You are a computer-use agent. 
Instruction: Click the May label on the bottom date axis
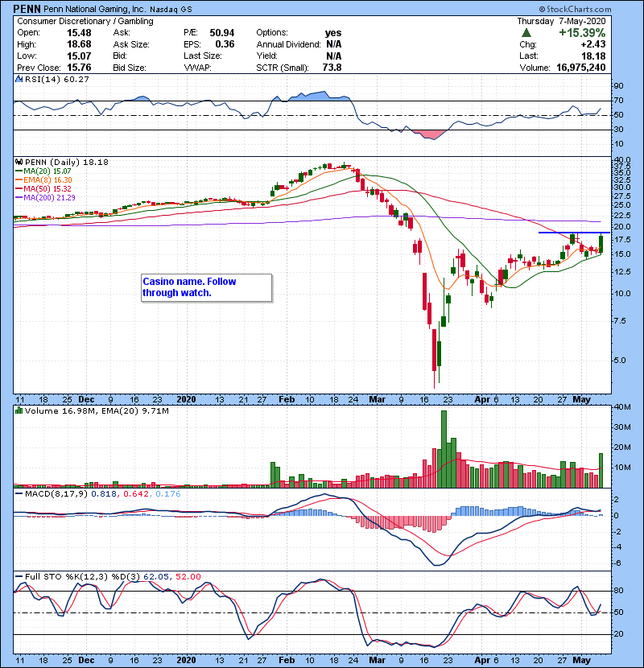[581, 660]
